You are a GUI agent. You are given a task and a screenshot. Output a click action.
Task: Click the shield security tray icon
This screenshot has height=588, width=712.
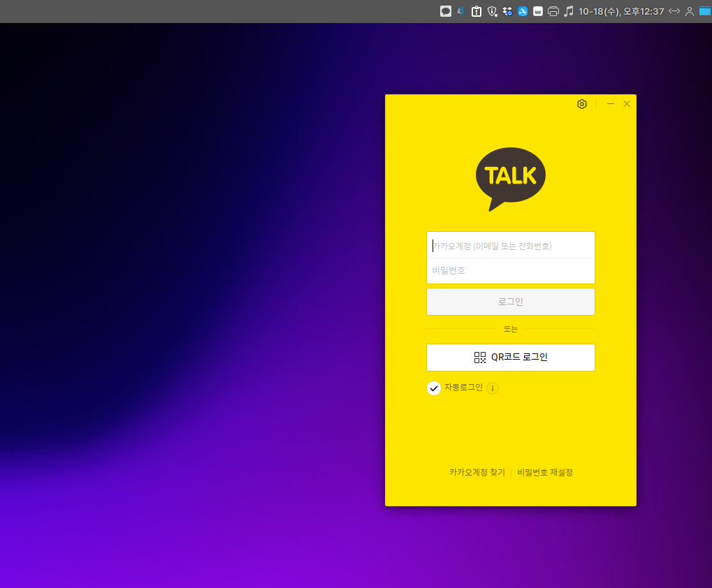pos(492,11)
